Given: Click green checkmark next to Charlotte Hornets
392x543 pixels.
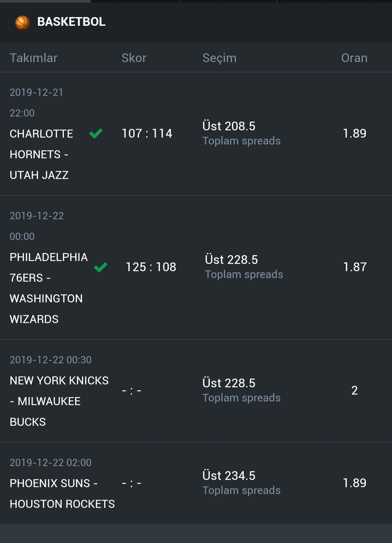Looking at the screenshot, I should [96, 134].
